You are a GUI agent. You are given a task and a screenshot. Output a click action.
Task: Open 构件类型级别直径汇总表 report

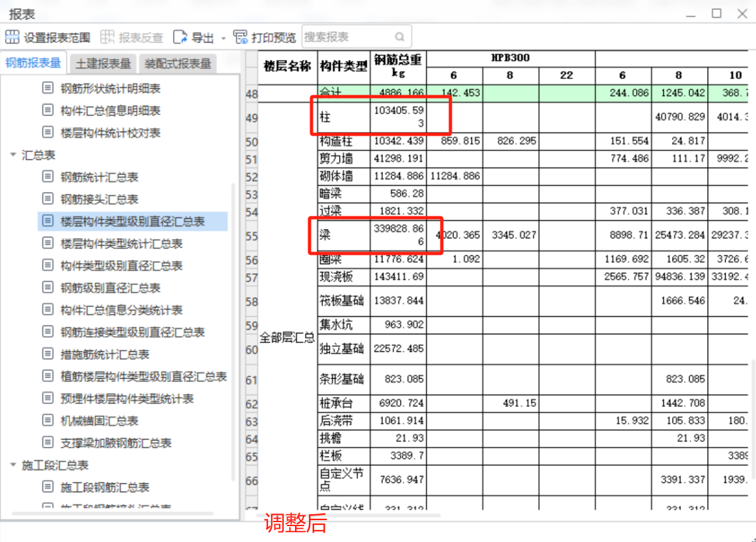click(122, 265)
